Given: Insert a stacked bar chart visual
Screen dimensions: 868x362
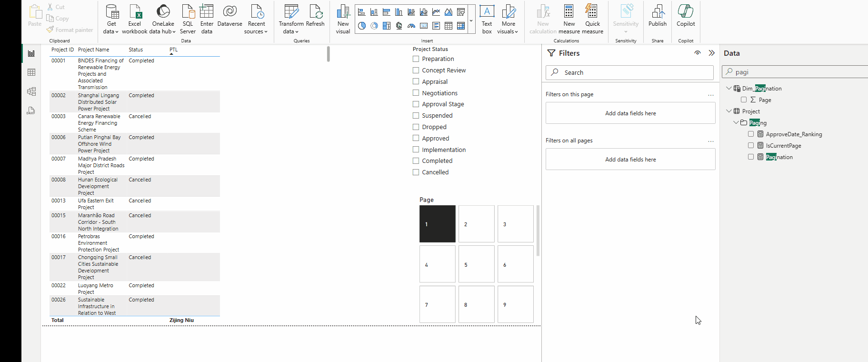Looking at the screenshot, I should (362, 12).
